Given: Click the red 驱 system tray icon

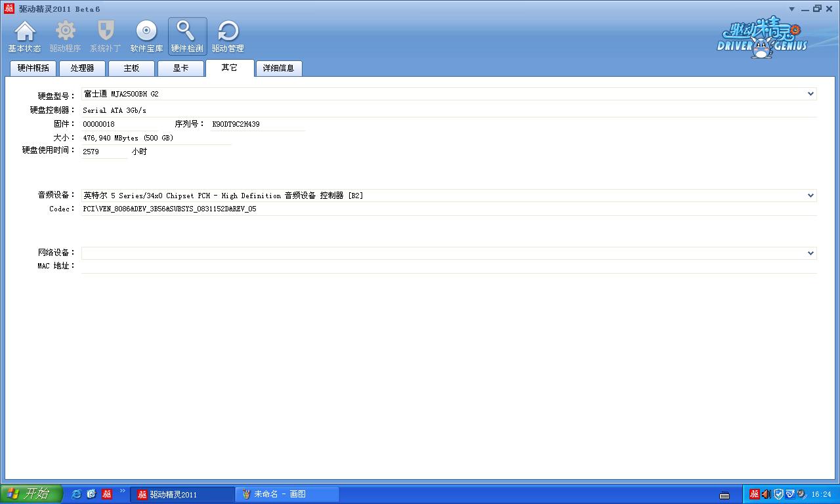Looking at the screenshot, I should [x=755, y=494].
